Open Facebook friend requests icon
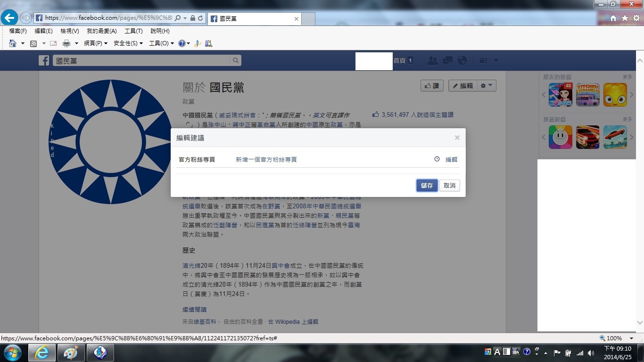 pos(432,60)
